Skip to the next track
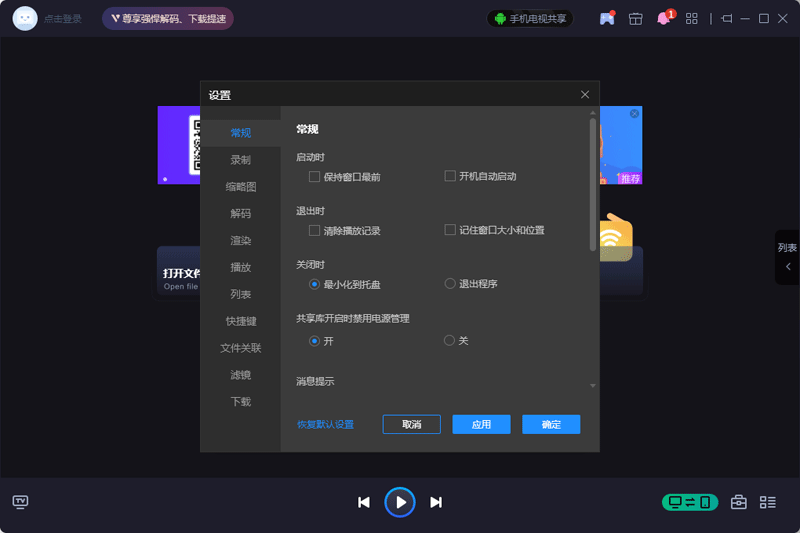800x533 pixels. 436,502
